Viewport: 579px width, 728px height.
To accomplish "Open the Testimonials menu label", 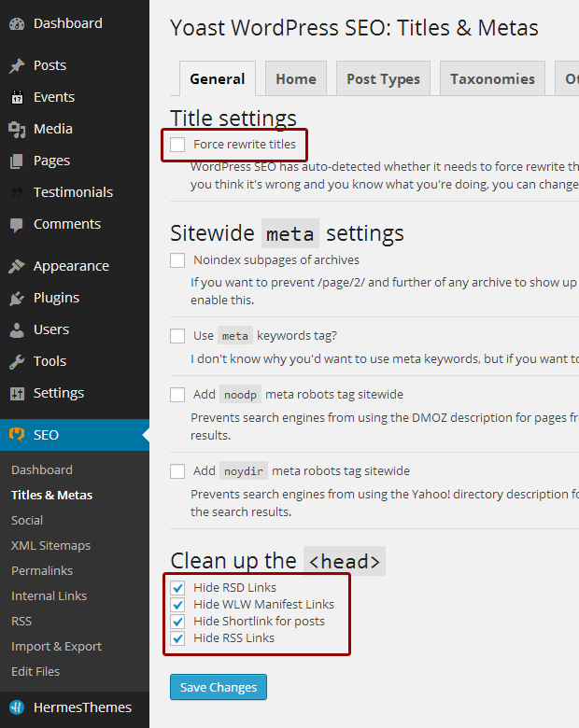I will click(x=73, y=192).
